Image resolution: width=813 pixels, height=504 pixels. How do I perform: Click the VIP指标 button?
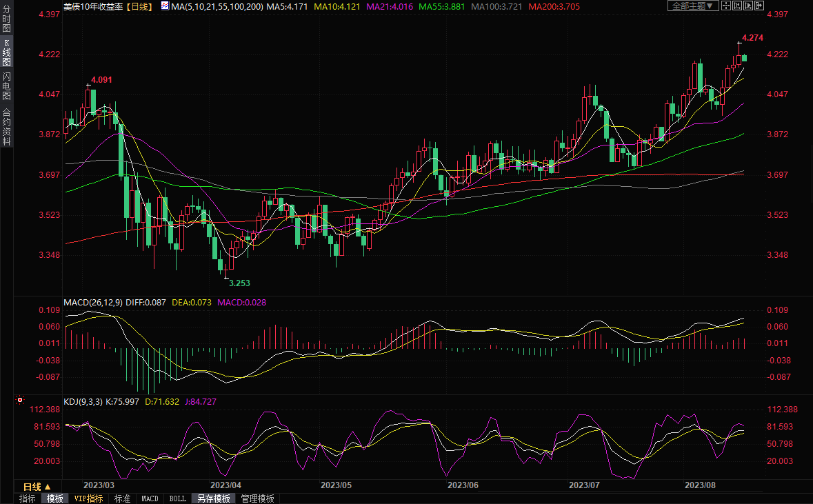[x=88, y=498]
